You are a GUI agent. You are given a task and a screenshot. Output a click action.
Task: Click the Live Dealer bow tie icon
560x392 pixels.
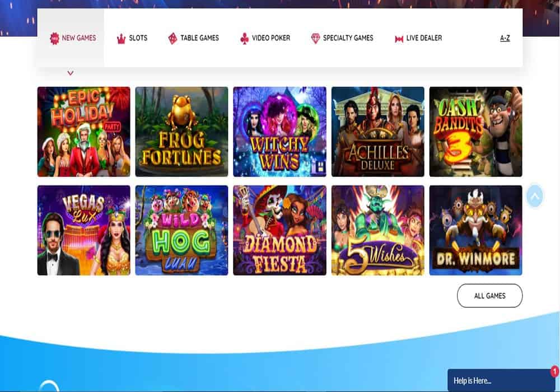[x=399, y=39]
